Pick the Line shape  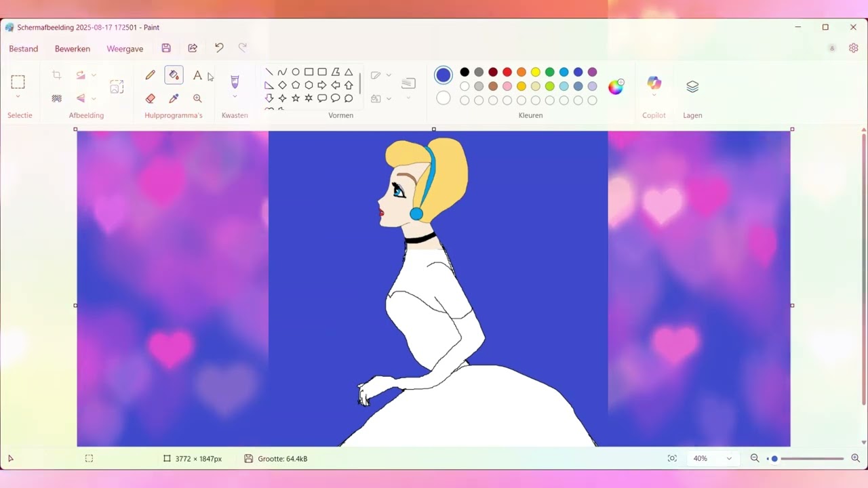click(269, 72)
